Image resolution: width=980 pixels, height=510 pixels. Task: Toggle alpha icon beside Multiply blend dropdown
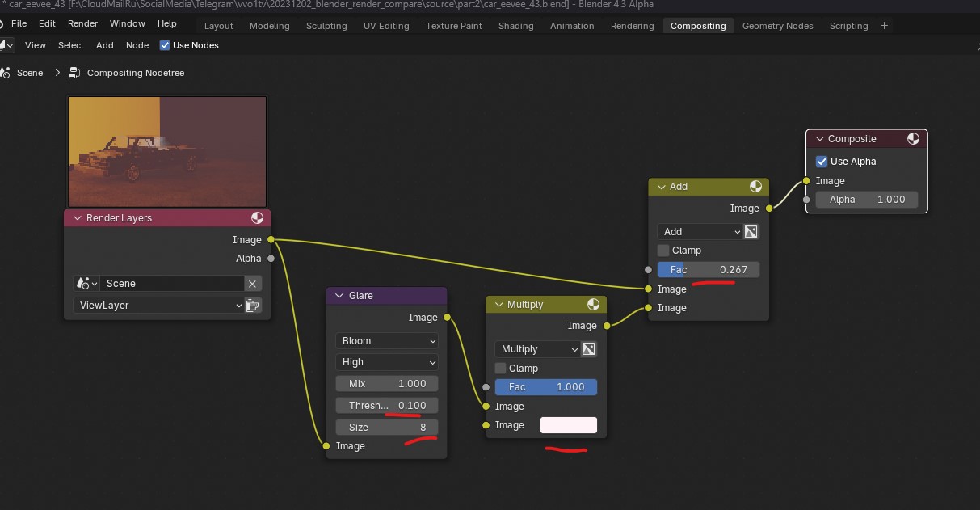588,349
